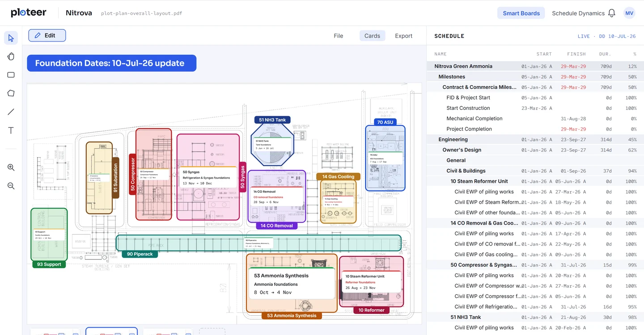
Task: Open the Export tab
Action: click(x=403, y=36)
